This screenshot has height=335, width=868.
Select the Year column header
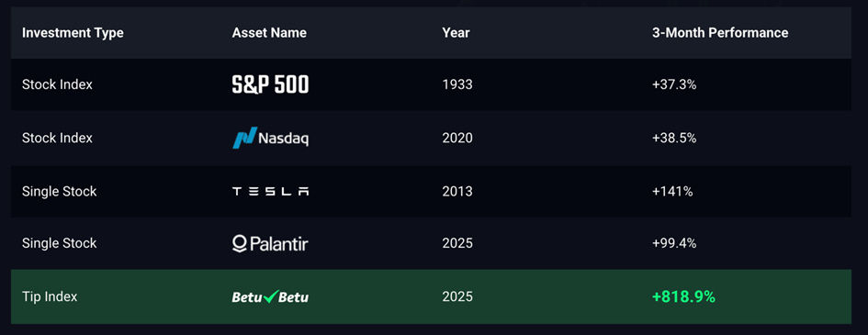456,33
